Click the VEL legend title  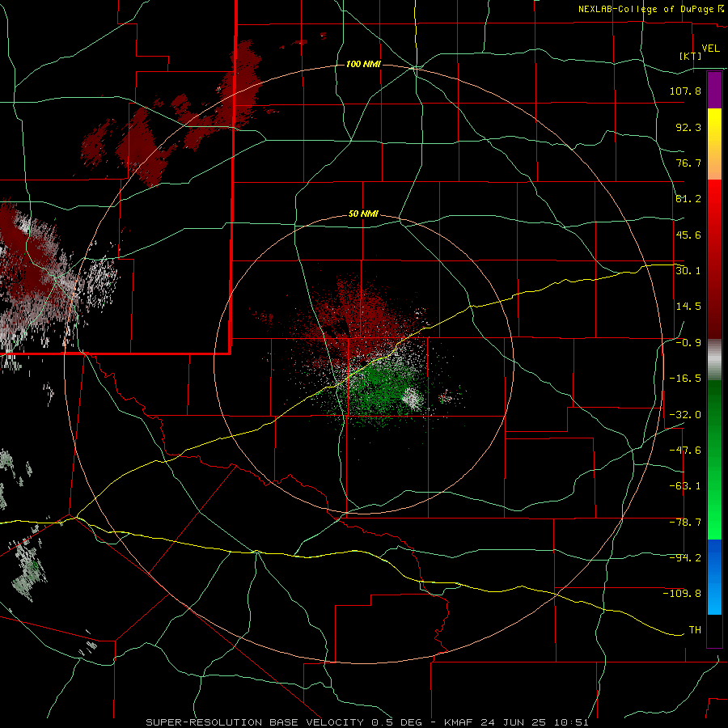coord(710,49)
